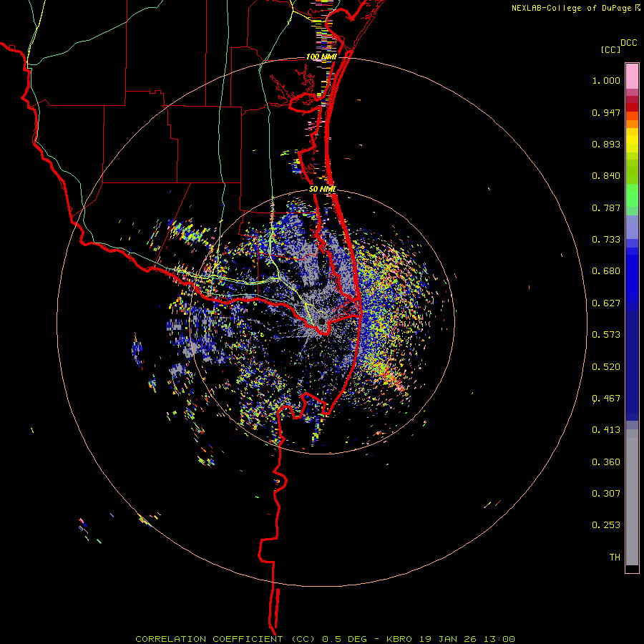Click the DCC label above the color bar
Viewport: 644px width, 644px height.
pyautogui.click(x=629, y=43)
